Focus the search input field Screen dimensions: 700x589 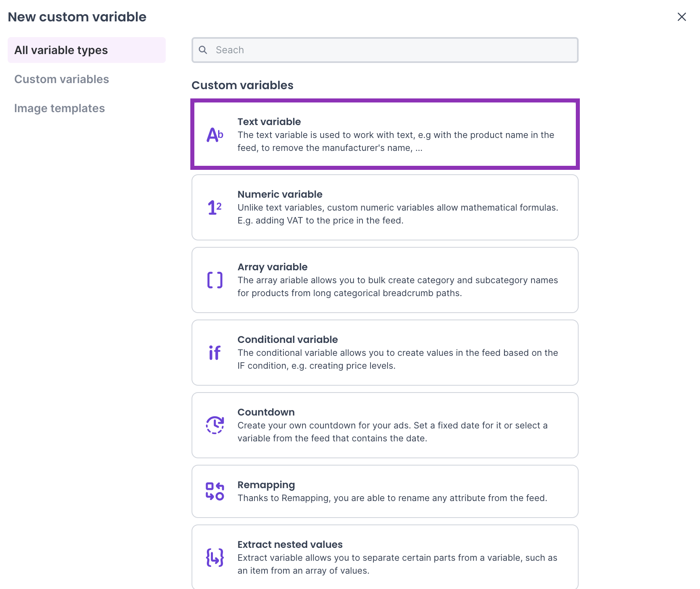click(x=391, y=50)
